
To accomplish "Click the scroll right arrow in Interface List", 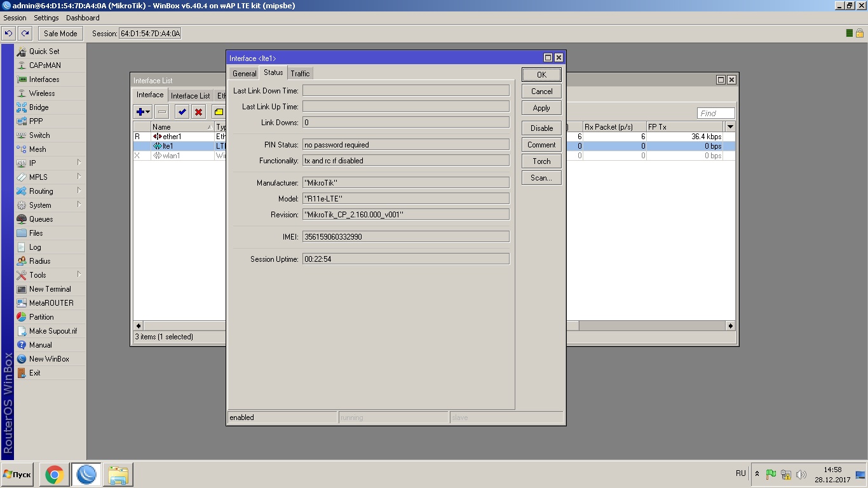I will 730,325.
